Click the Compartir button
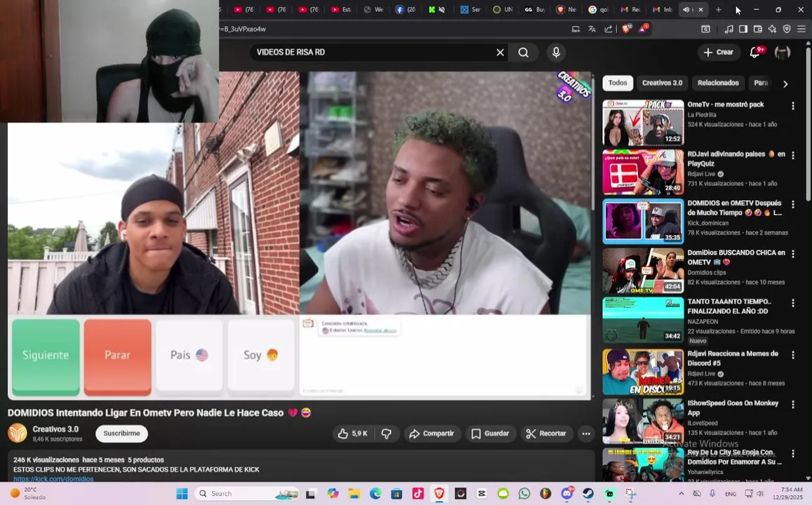Viewport: 812px width, 505px height. pyautogui.click(x=432, y=433)
